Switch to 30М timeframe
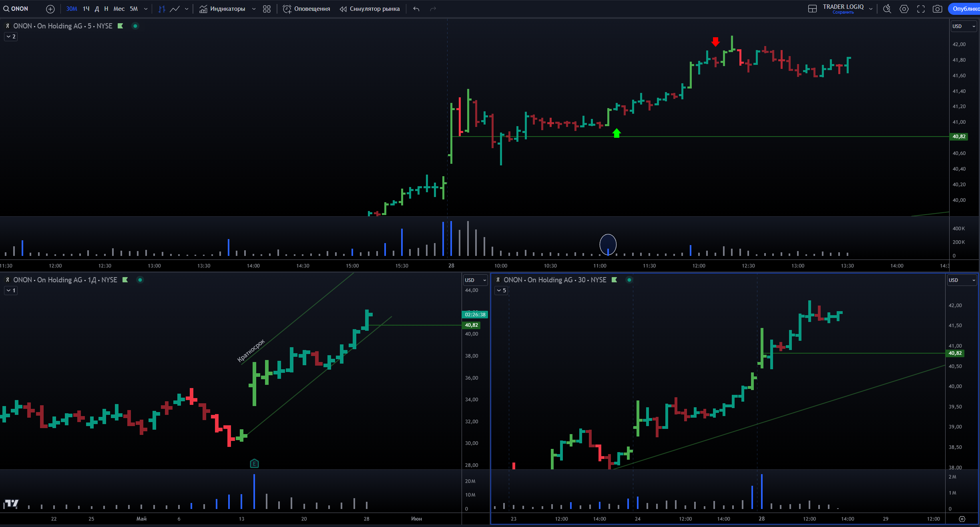This screenshot has width=980, height=527. (x=72, y=9)
